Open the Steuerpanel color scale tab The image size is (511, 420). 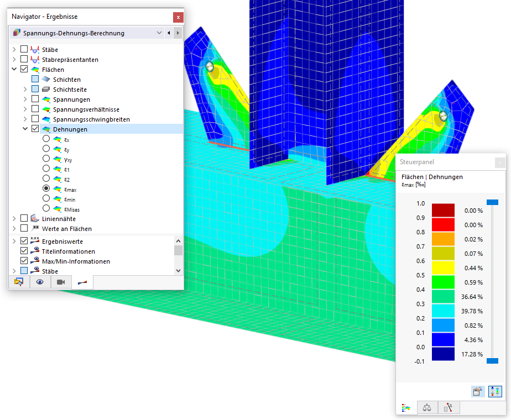tap(406, 407)
